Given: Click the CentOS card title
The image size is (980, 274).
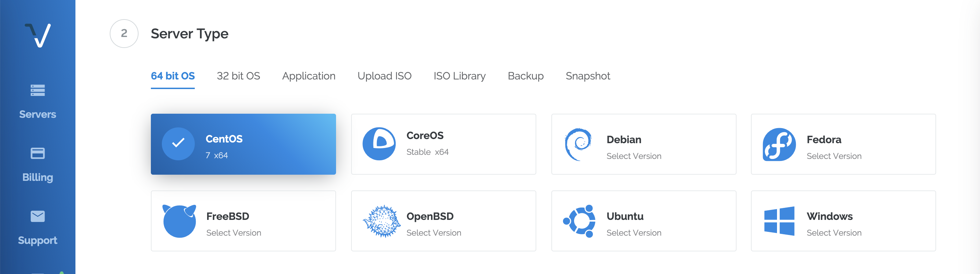Looking at the screenshot, I should pos(224,139).
